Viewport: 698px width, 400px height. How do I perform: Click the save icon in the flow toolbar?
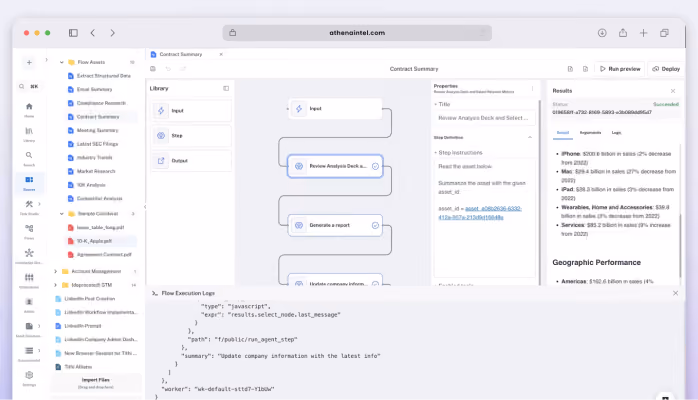click(153, 69)
